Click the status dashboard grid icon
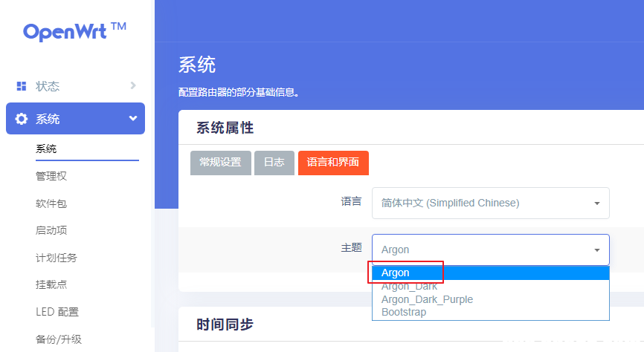Viewport: 644px width, 352px height. (x=22, y=86)
